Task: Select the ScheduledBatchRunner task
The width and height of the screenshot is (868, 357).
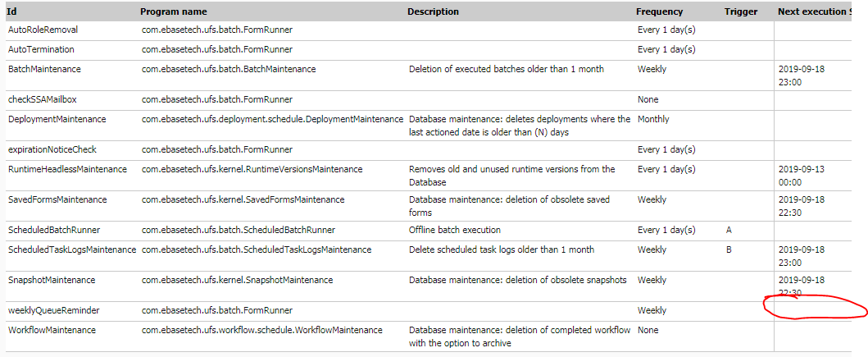Action: [x=54, y=230]
